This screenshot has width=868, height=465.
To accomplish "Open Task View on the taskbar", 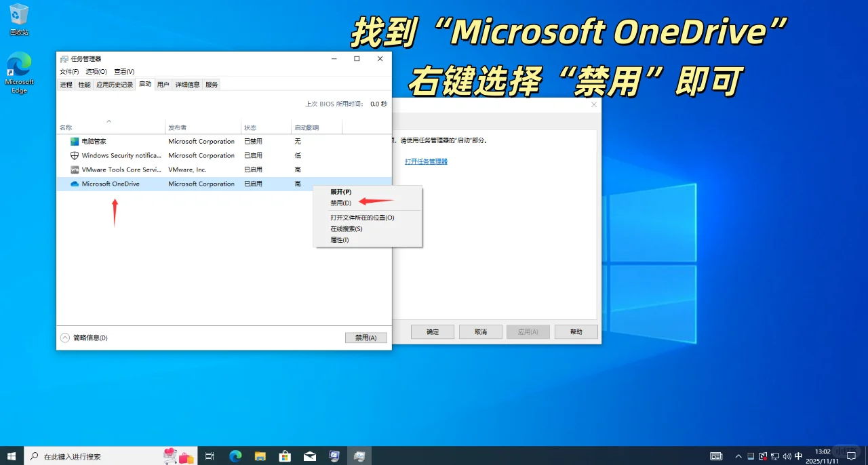I will (x=210, y=456).
